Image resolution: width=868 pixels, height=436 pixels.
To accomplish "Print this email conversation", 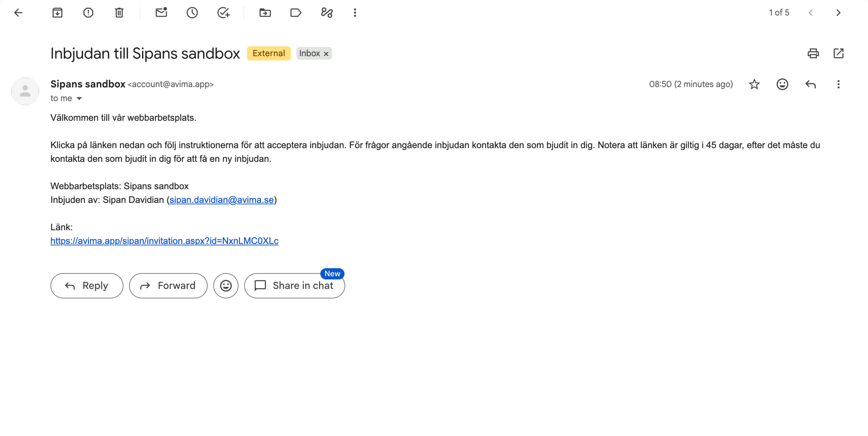I will 813,53.
